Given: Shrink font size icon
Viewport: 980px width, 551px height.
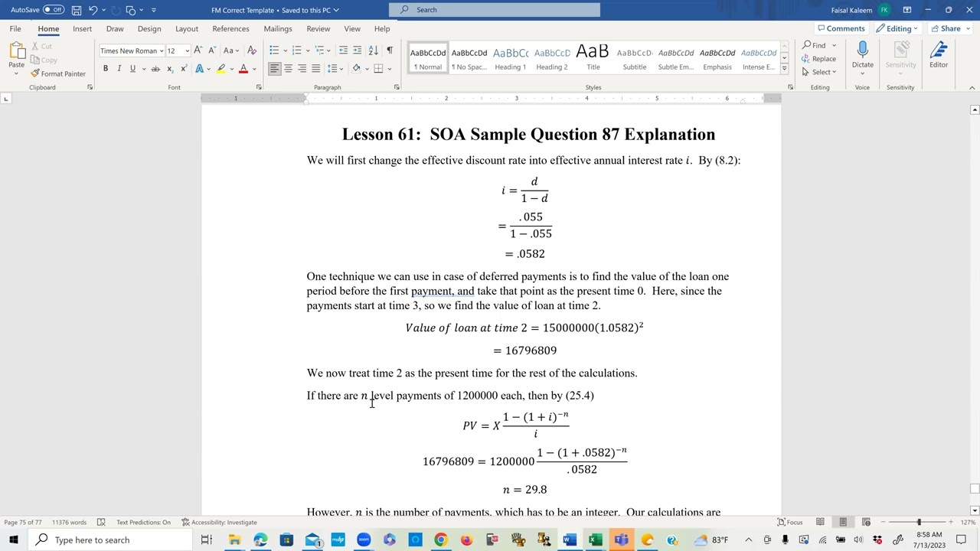Looking at the screenshot, I should pos(212,51).
